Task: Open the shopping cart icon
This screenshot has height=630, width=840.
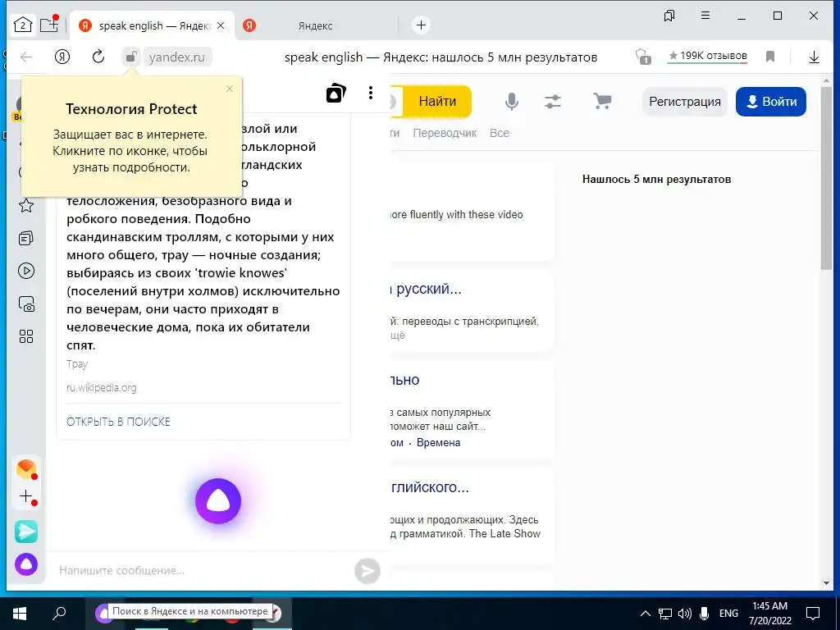Action: pyautogui.click(x=602, y=101)
